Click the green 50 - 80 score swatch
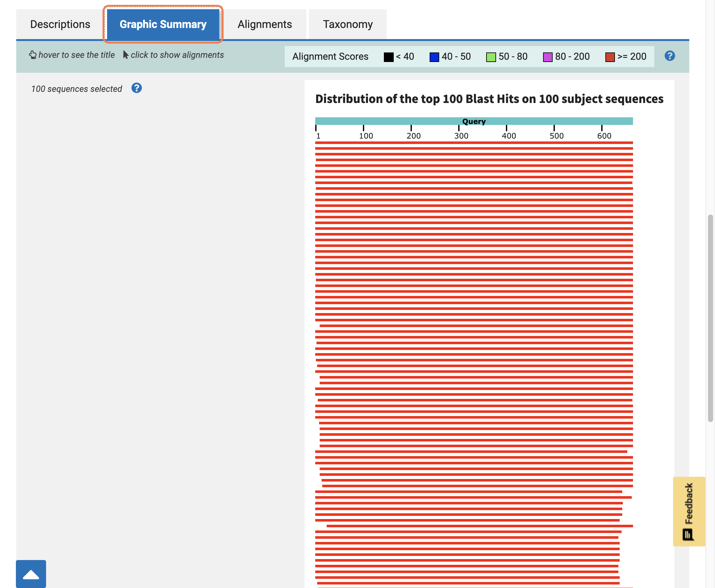This screenshot has width=715, height=588. [491, 57]
